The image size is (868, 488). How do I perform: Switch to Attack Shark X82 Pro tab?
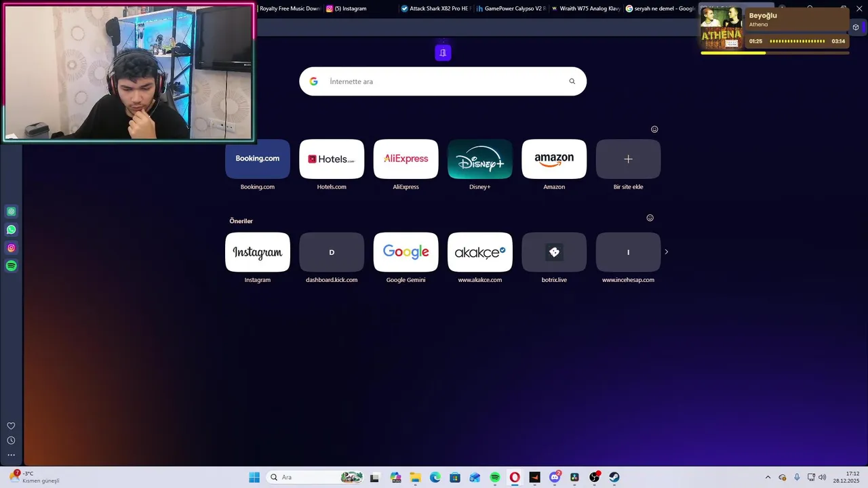pyautogui.click(x=435, y=9)
